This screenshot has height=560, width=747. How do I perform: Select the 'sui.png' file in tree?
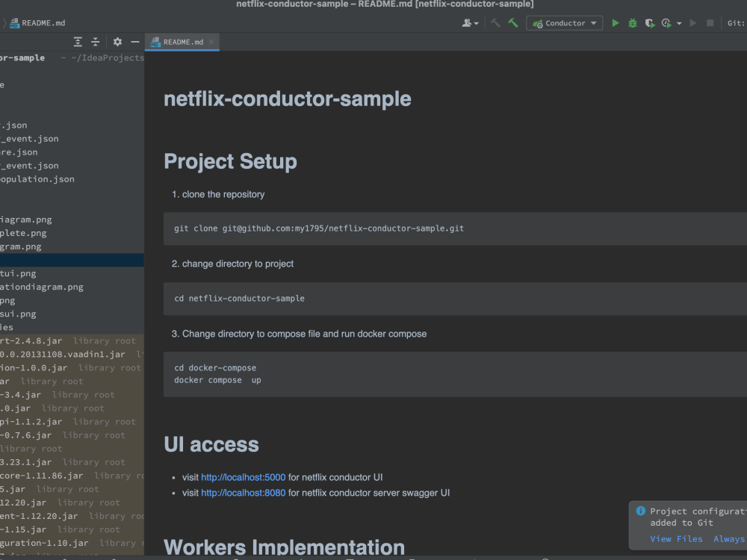(x=72, y=314)
